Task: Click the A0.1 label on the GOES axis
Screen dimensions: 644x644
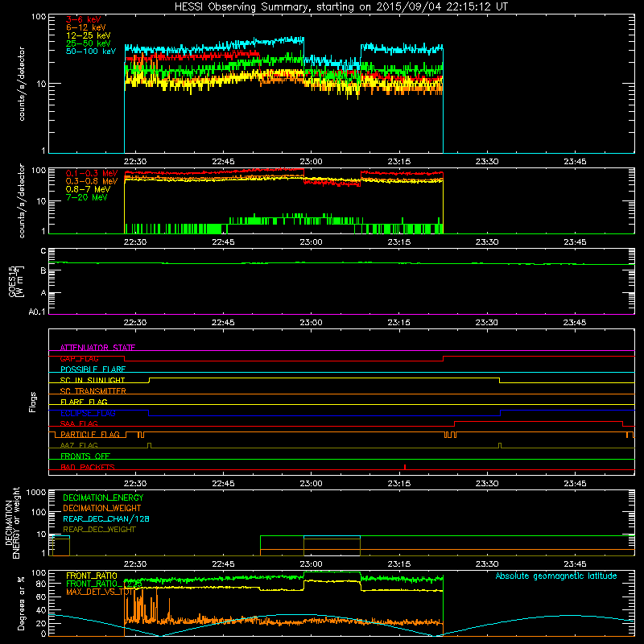Action: click(37, 312)
